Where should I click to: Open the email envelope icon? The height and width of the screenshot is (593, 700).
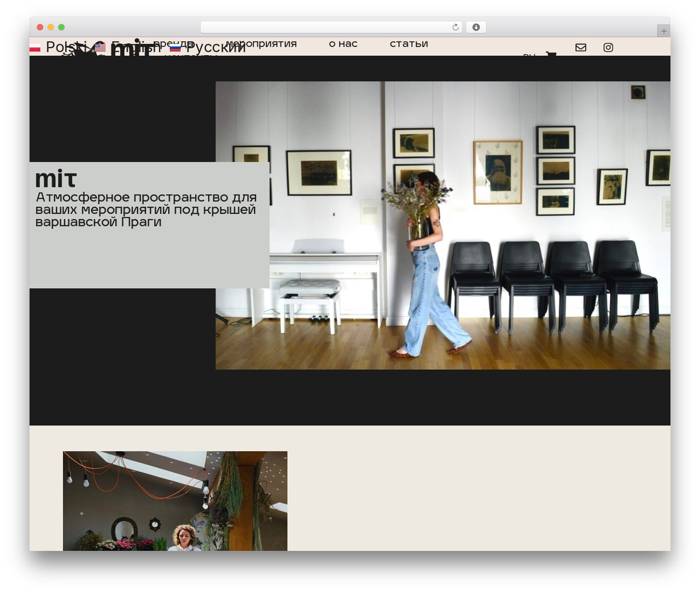tap(581, 48)
